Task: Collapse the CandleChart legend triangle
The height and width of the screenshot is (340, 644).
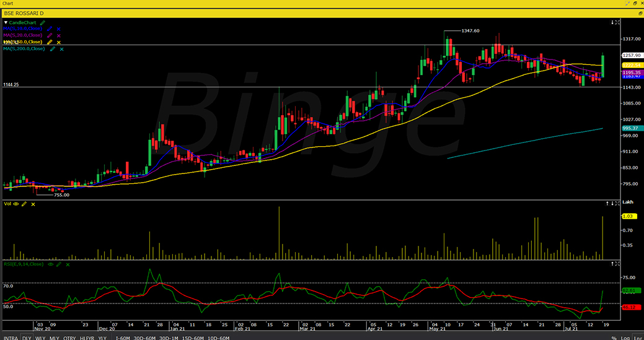Action: [6, 22]
